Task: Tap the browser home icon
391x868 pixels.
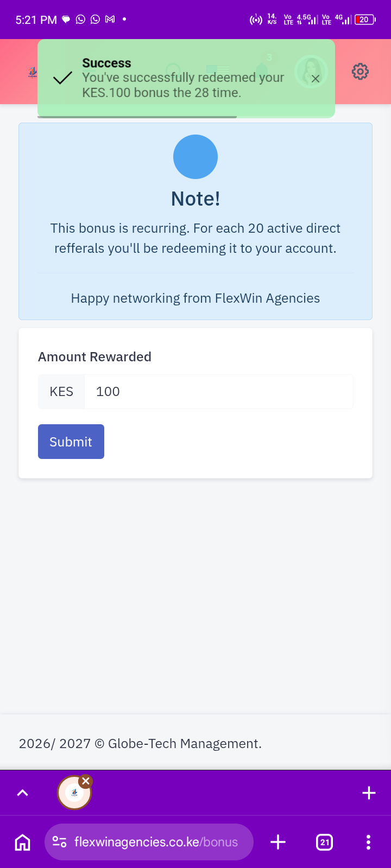Action: click(22, 842)
